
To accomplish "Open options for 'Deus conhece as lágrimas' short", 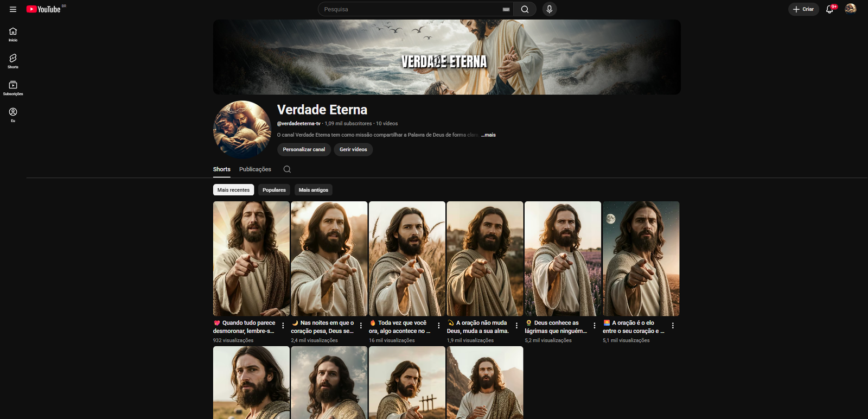I will coord(595,326).
